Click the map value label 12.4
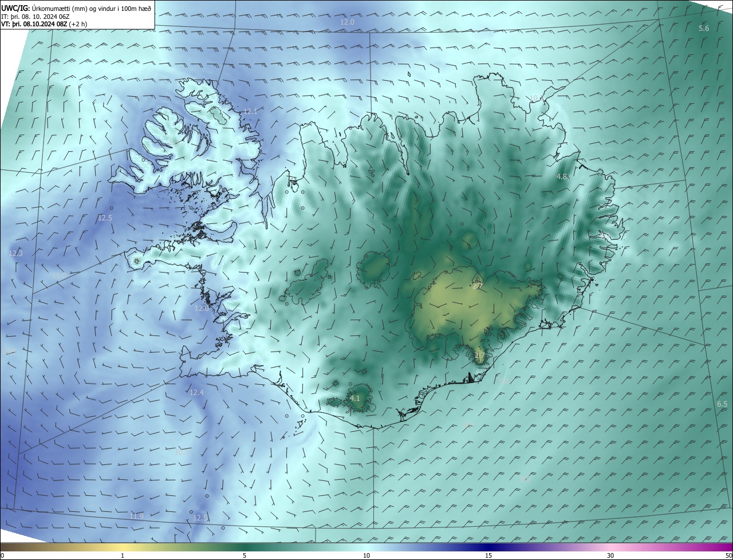Viewport: 733px width, 560px height. (196, 392)
